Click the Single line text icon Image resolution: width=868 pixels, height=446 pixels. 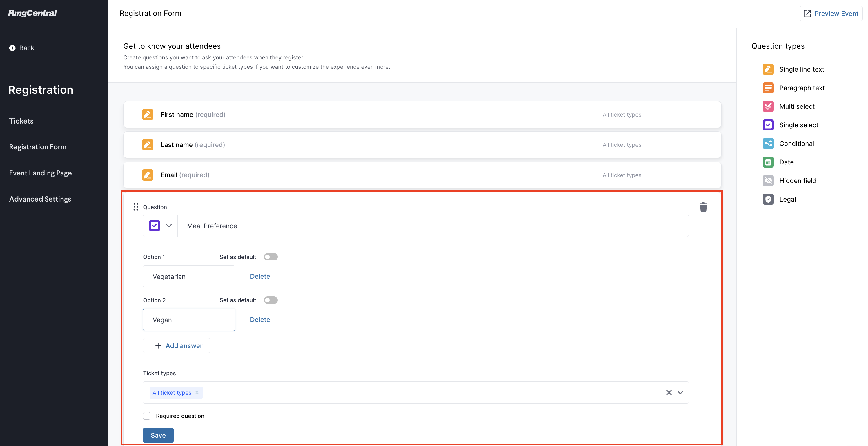tap(768, 69)
